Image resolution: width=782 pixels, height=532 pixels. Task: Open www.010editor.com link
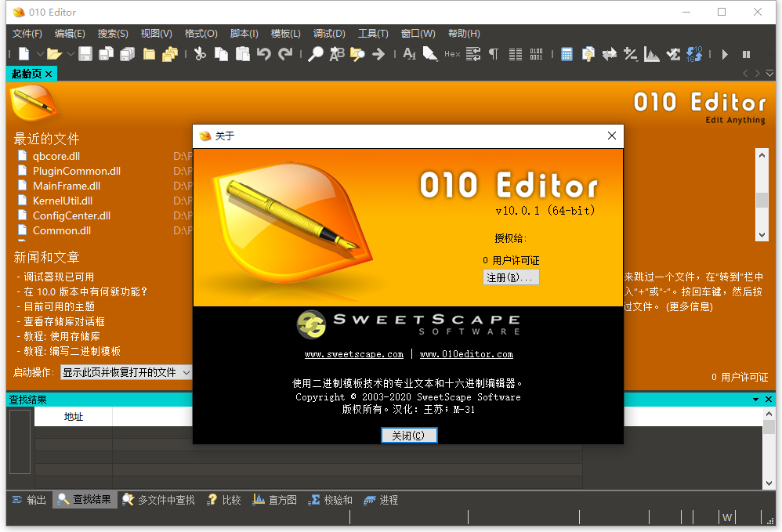click(466, 354)
